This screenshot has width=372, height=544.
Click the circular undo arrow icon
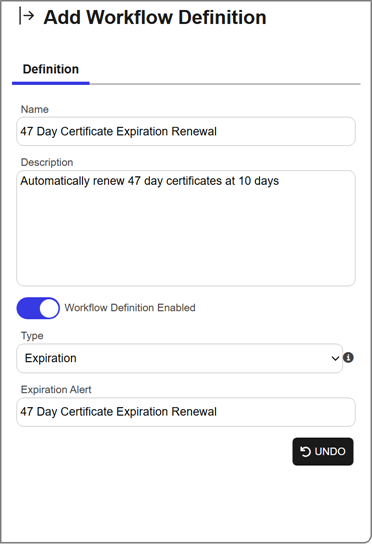pos(305,451)
